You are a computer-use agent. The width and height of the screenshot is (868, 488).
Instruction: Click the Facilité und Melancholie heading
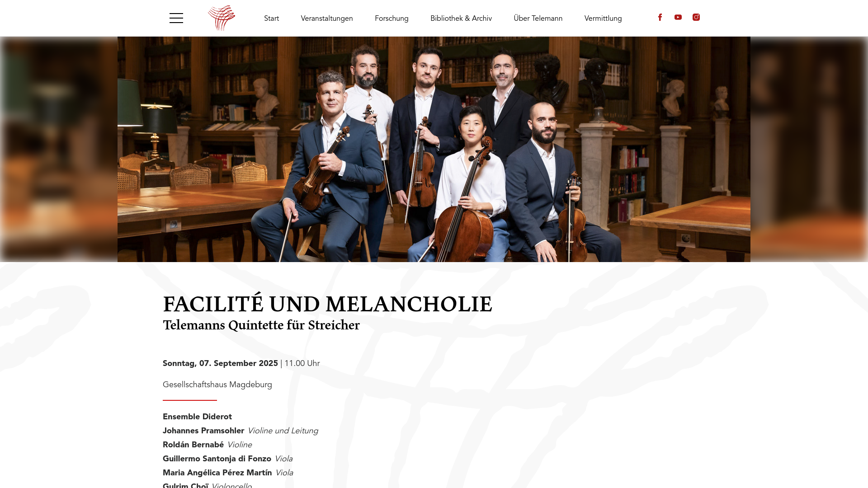327,304
